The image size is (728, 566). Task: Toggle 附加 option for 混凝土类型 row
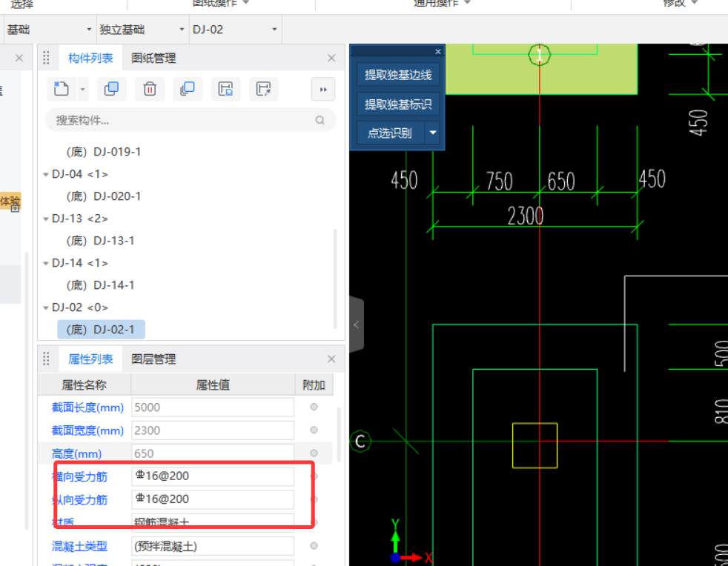click(x=314, y=545)
